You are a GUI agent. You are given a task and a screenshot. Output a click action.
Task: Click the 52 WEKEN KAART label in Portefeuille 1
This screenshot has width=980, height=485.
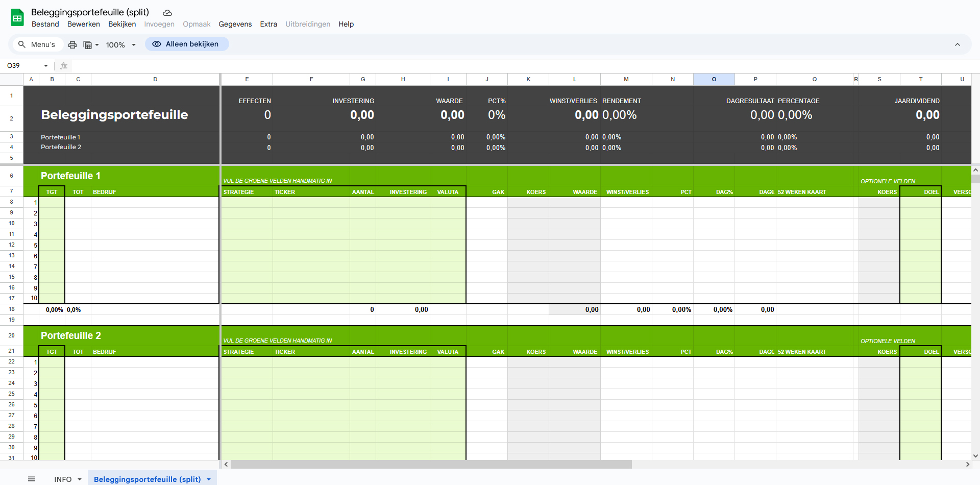801,192
